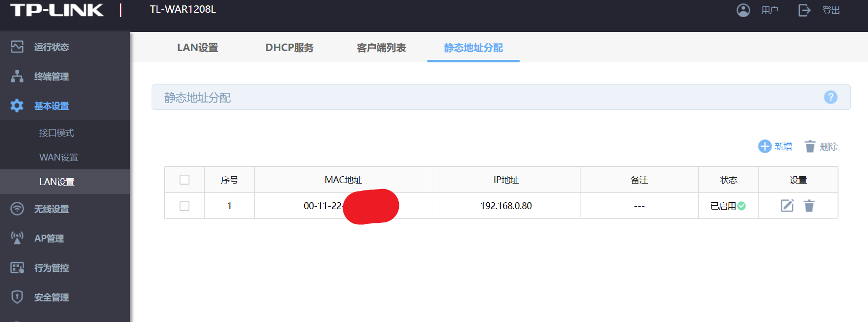Viewport: 868px width, 322px height.
Task: Tick the select-all checkbox in table header
Action: point(184,180)
